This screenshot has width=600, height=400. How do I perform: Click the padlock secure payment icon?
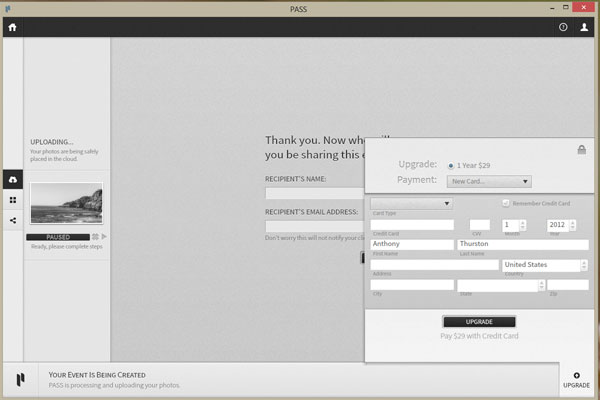coord(582,150)
